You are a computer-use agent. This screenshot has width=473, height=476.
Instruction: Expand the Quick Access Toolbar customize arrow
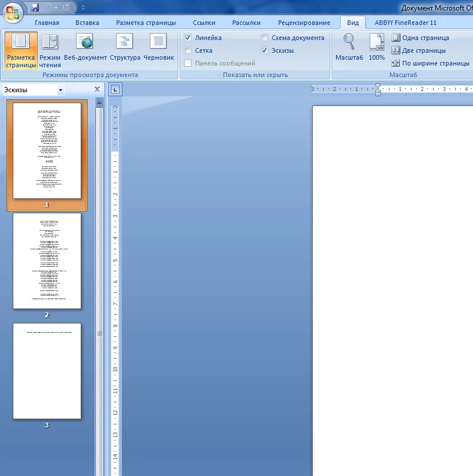[x=83, y=8]
